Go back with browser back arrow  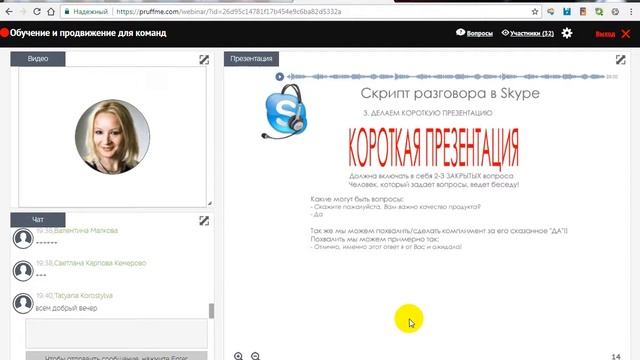[9, 12]
